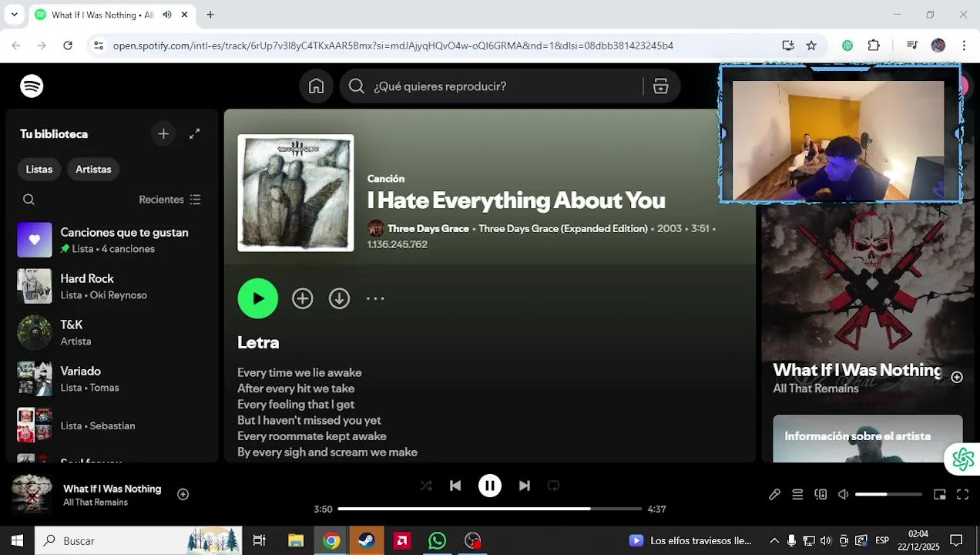
Task: Filter library by 'Listas' chip
Action: (x=39, y=170)
